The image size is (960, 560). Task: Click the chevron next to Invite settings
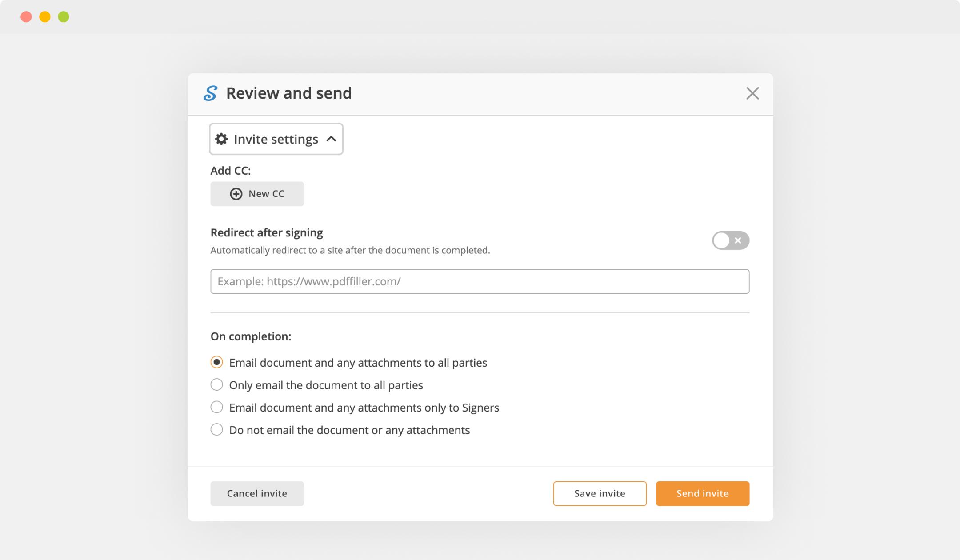pyautogui.click(x=331, y=139)
